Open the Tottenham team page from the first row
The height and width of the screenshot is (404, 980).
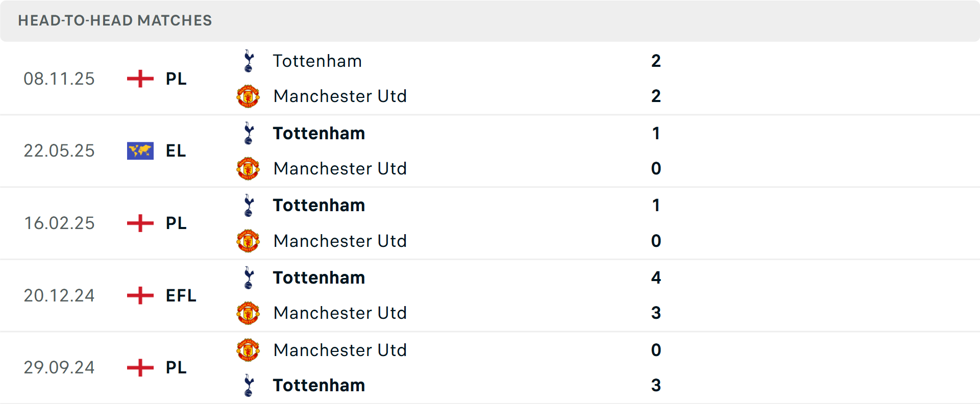(317, 60)
